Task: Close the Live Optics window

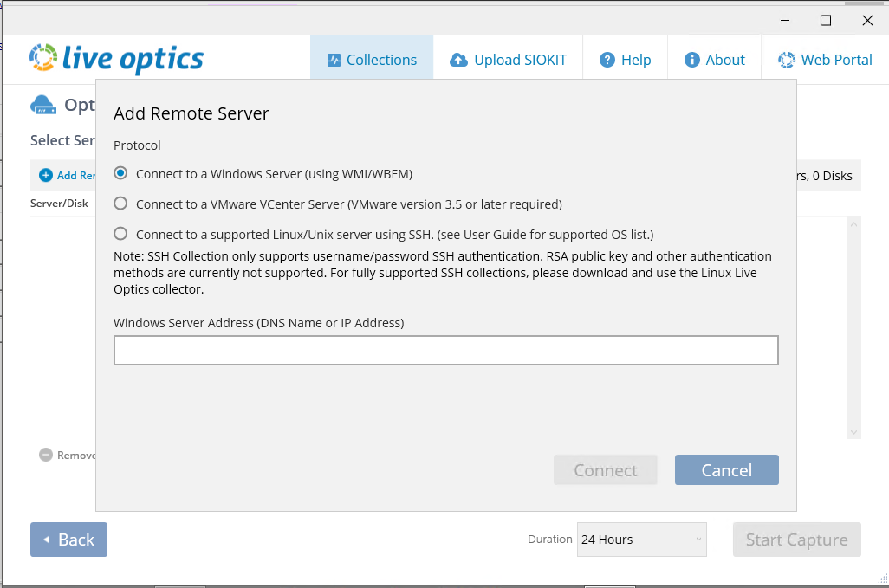Action: point(867,21)
